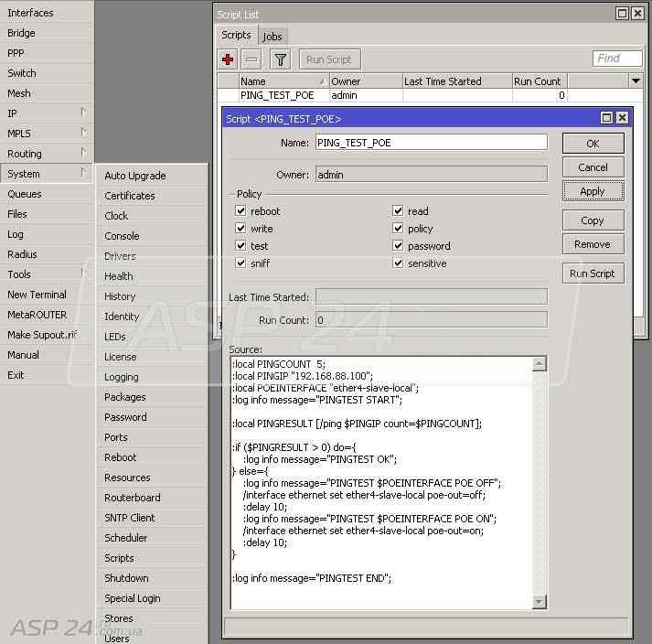This screenshot has height=644, width=652.
Task: Uncheck the reboot policy checkbox
Action: (240, 211)
